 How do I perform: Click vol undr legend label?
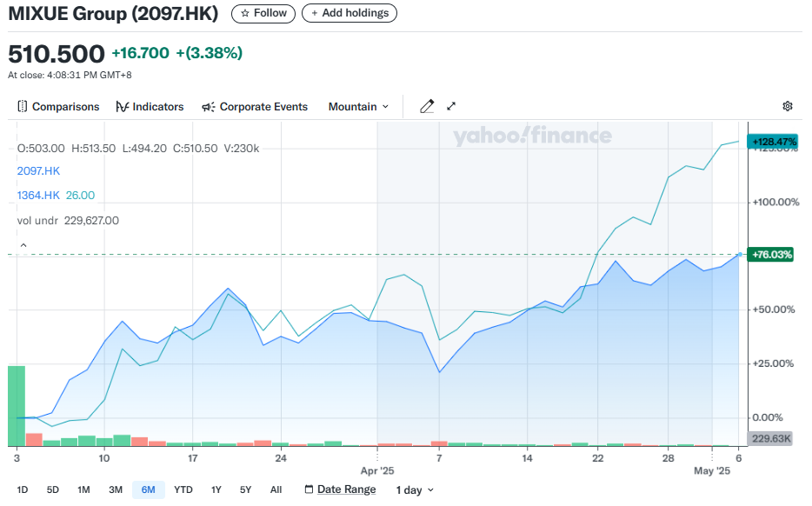tap(37, 221)
